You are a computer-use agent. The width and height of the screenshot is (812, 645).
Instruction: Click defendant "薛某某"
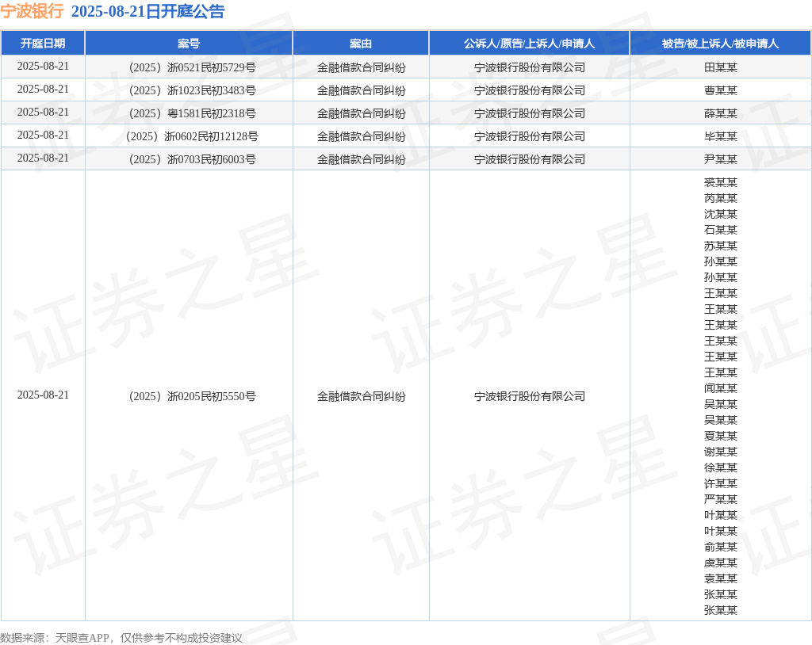[720, 113]
